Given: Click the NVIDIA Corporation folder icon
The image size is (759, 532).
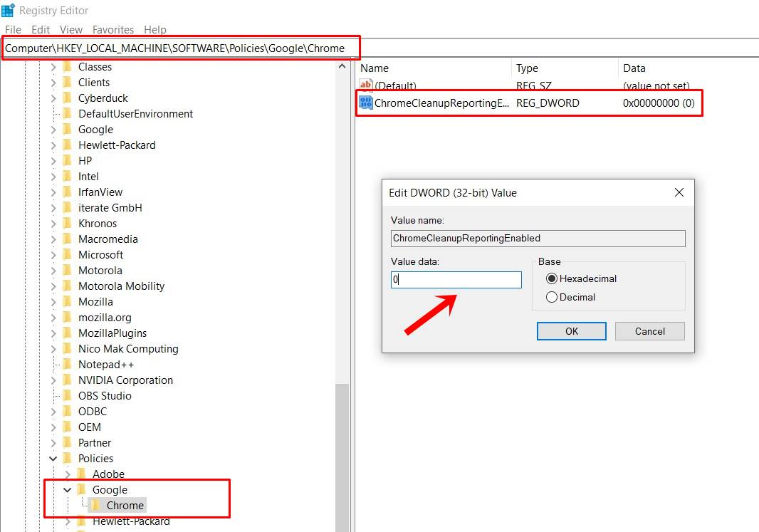Looking at the screenshot, I should pos(67,380).
